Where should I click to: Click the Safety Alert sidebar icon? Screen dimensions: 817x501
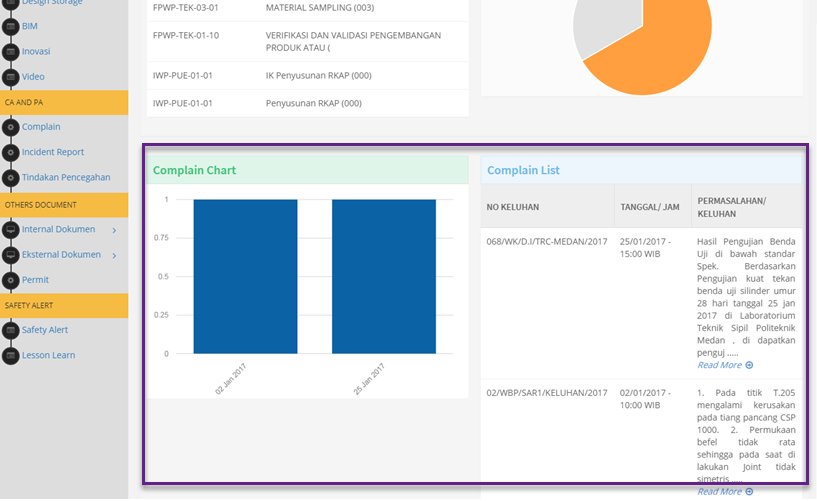10,330
